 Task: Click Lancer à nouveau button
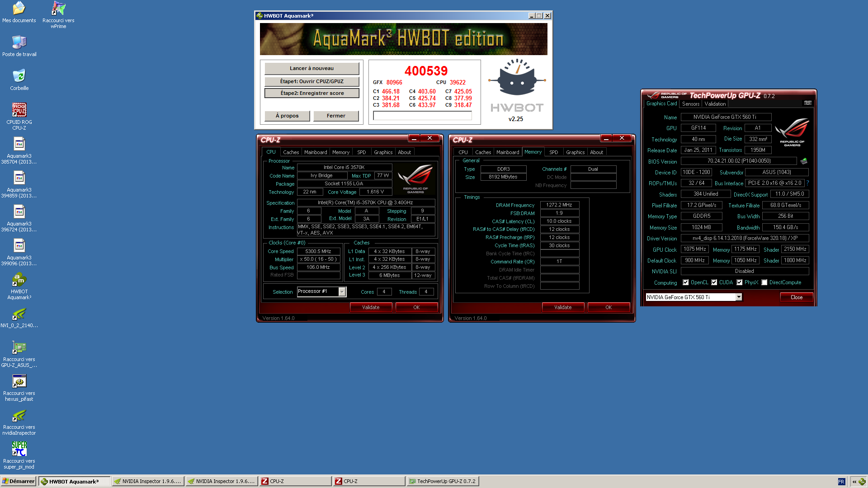pyautogui.click(x=312, y=69)
